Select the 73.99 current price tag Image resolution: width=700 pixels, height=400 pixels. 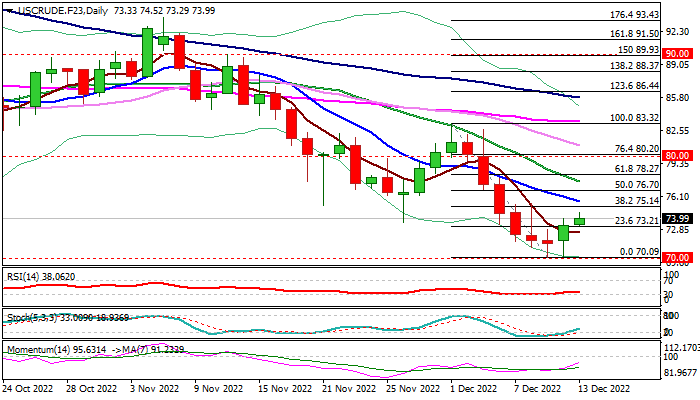(675, 220)
